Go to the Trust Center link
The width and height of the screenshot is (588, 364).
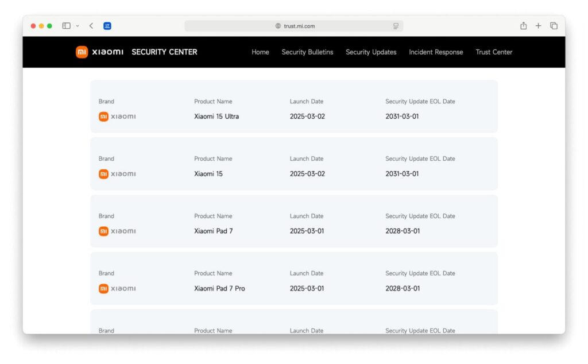(x=493, y=52)
